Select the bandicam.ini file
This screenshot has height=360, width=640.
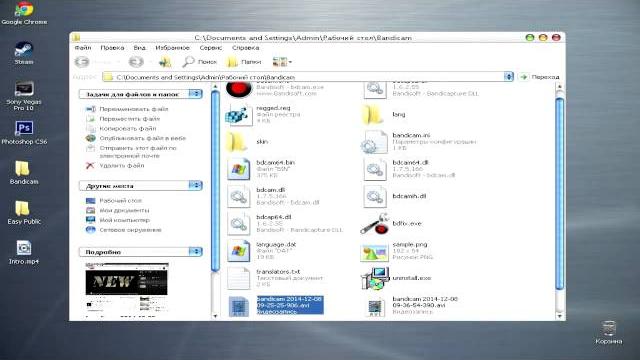(418, 142)
